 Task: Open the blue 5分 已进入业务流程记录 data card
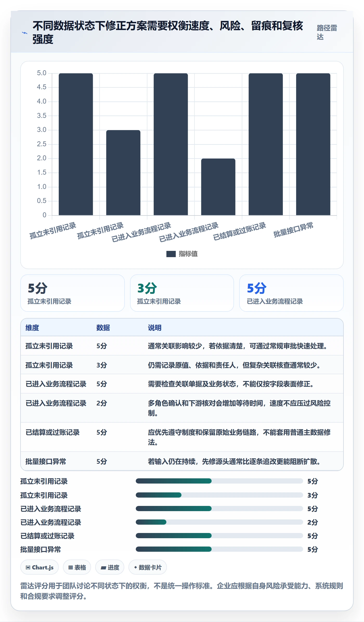pos(291,293)
